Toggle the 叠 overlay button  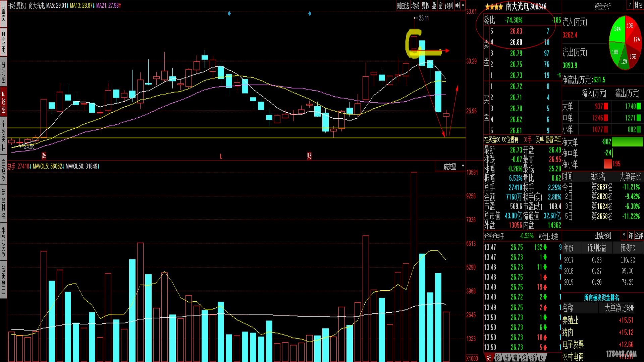click(x=434, y=5)
